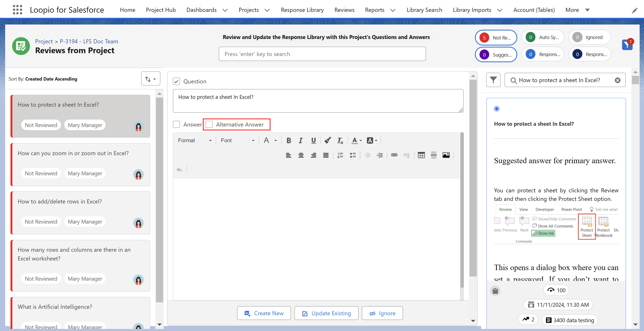
Task: Center align text in editor
Action: click(x=301, y=155)
